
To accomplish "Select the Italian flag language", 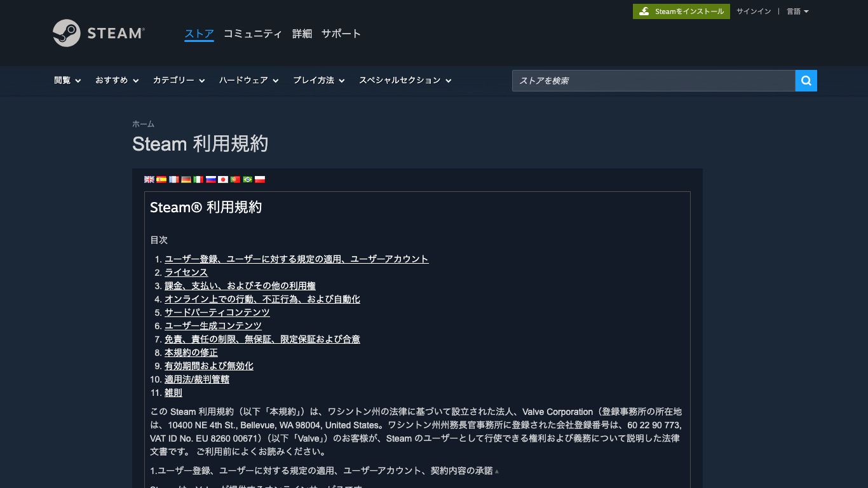I will coord(198,179).
